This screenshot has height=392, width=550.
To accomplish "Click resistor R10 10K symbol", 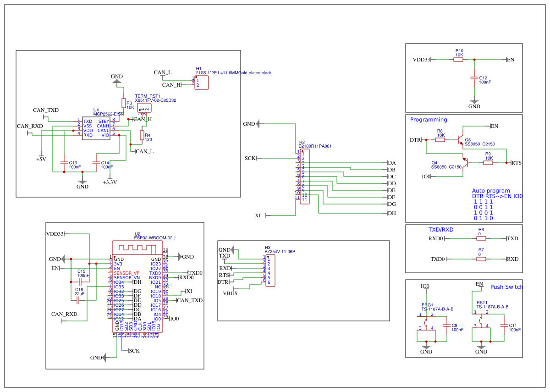I will coord(458,59).
